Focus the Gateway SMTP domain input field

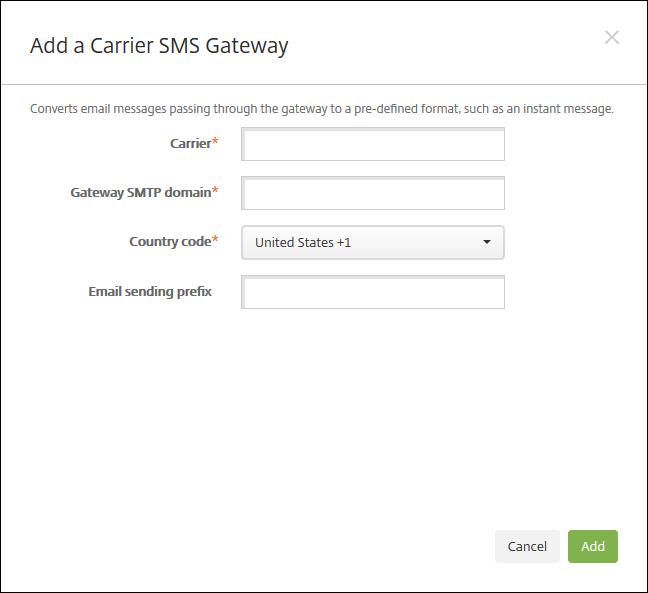[373, 193]
